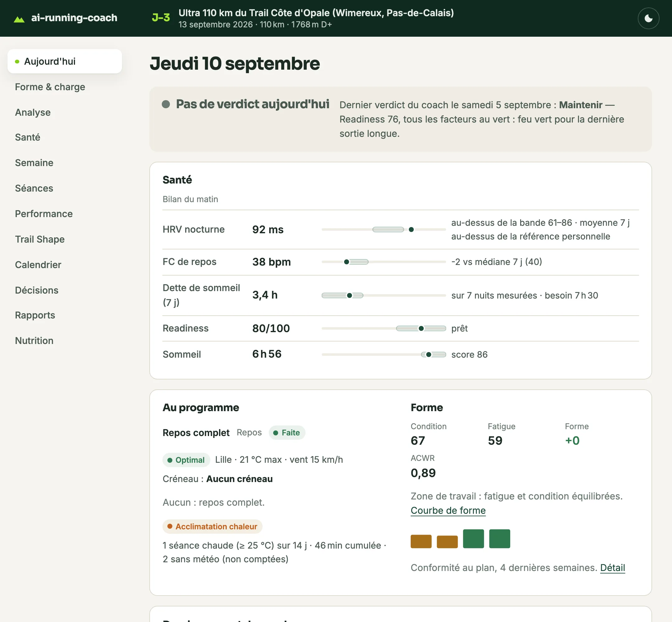Select Aujourd'hui in the sidebar

tap(65, 61)
